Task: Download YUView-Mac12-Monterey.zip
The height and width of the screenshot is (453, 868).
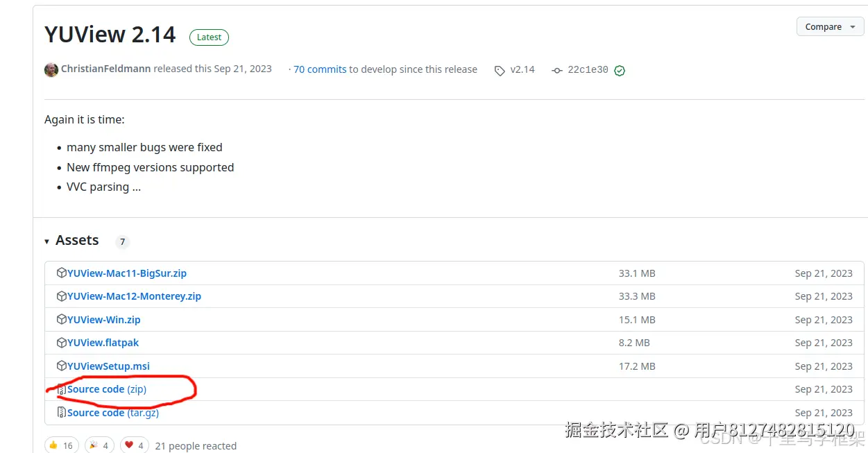Action: pyautogui.click(x=134, y=296)
